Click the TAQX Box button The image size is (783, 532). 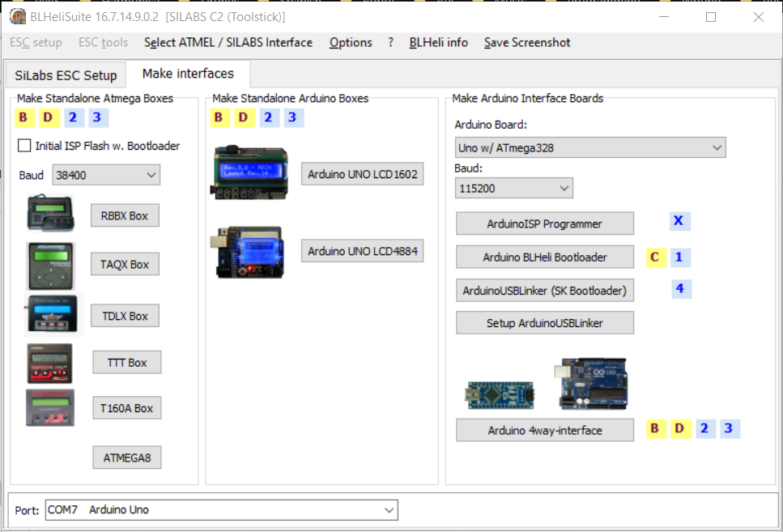point(125,264)
